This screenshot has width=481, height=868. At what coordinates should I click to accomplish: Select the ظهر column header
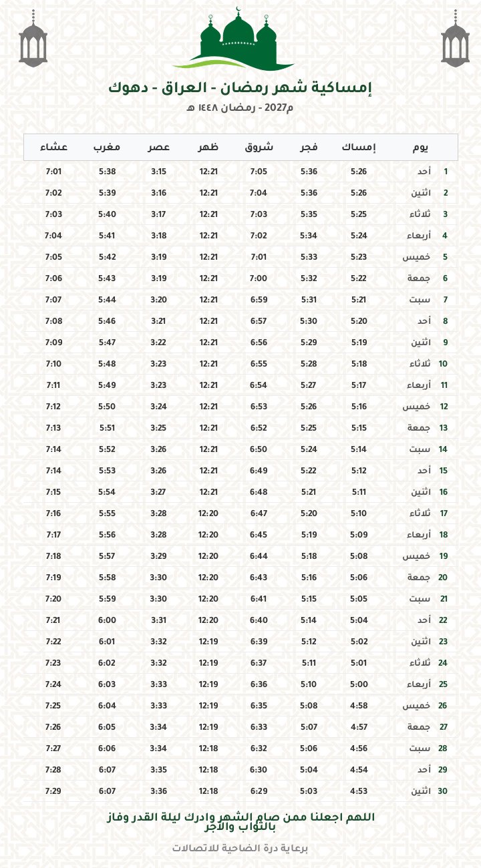[208, 148]
